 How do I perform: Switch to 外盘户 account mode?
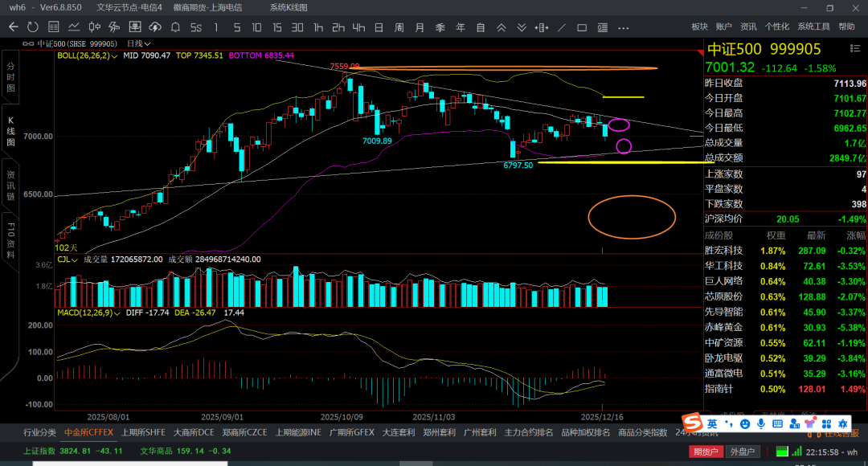pyautogui.click(x=743, y=452)
